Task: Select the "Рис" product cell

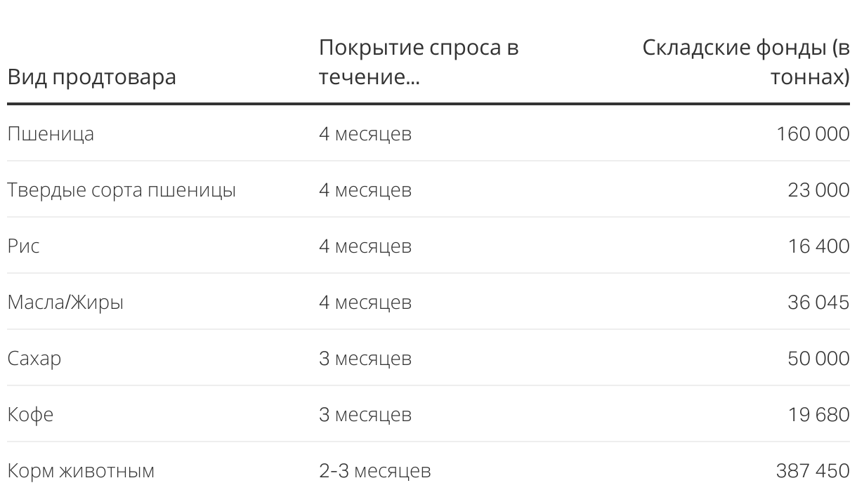Action: tap(23, 246)
